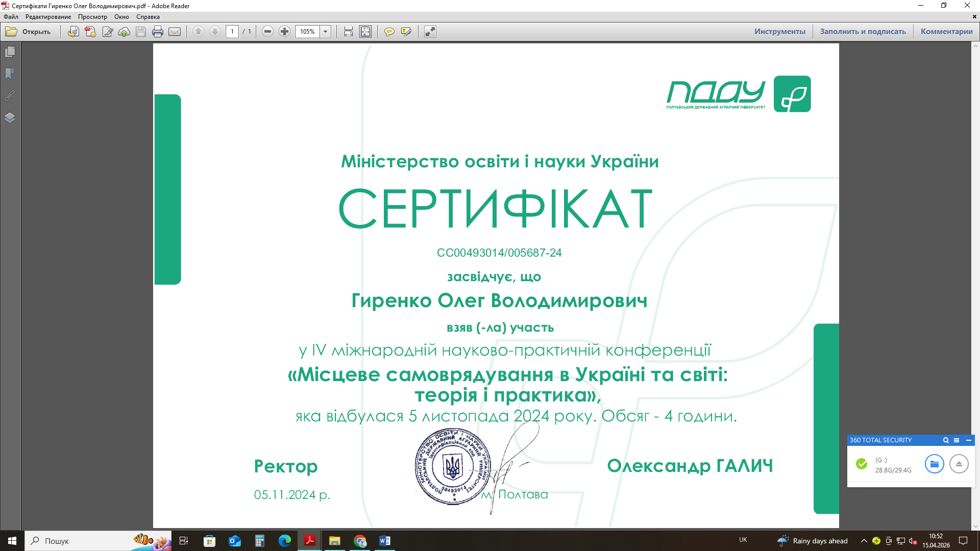This screenshot has height=551, width=980.
Task: Expand the zoom percentage dropdown arrow
Action: pos(325,32)
